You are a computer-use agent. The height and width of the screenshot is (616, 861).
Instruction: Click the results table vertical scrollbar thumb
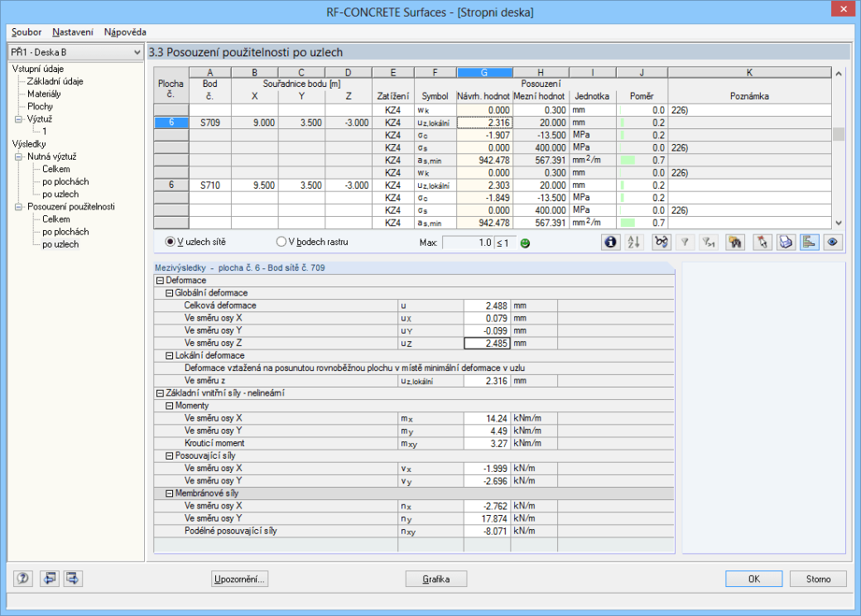coord(839,134)
